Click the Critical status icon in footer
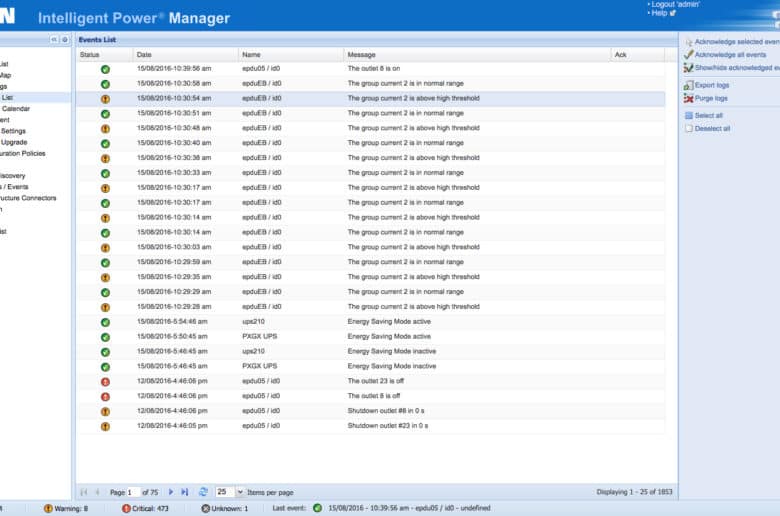Viewport: 780px width, 516px height. [x=126, y=509]
